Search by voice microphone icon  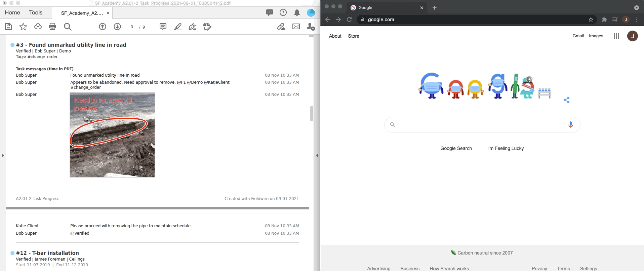570,125
